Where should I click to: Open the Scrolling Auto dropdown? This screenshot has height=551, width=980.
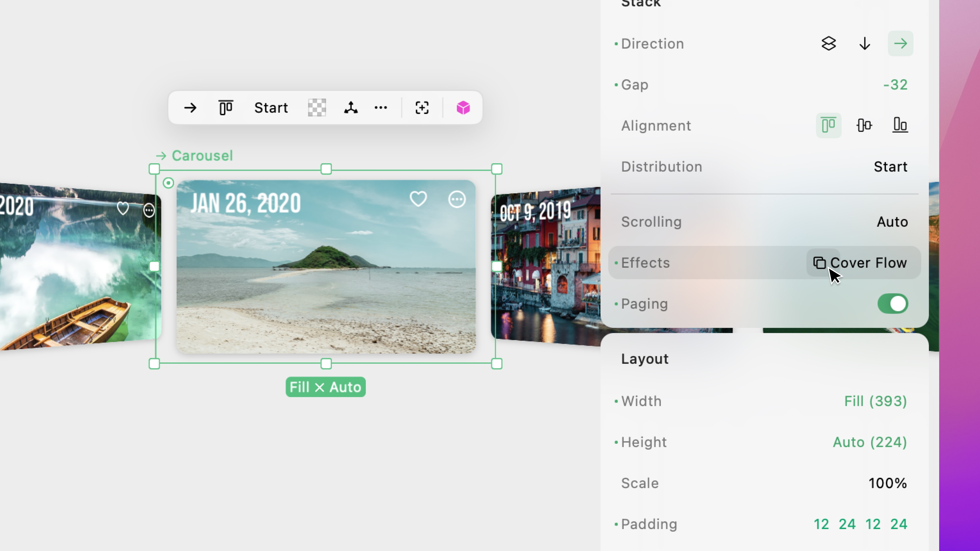pos(892,222)
